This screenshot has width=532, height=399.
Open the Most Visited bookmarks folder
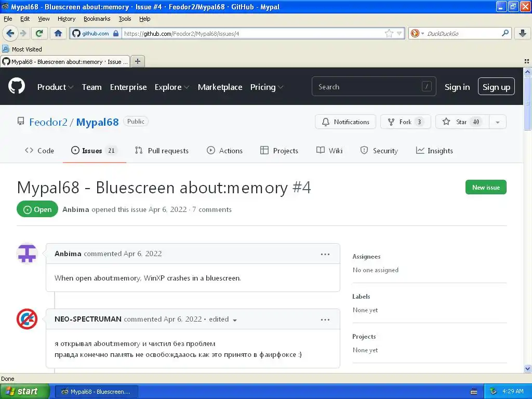(x=22, y=49)
